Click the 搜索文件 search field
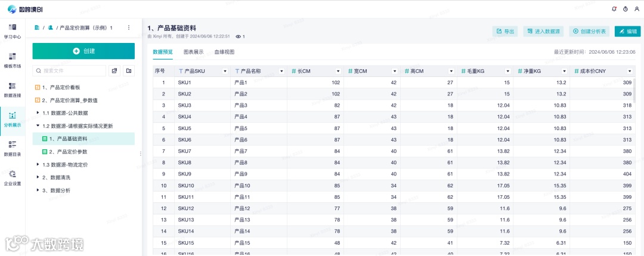Image resolution: width=644 pixels, height=256 pixels. point(69,70)
